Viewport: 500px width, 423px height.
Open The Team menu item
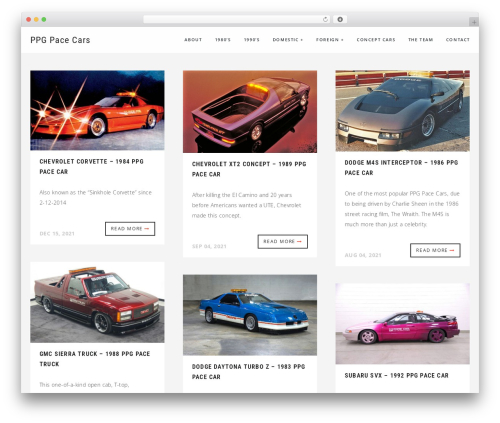pos(421,40)
